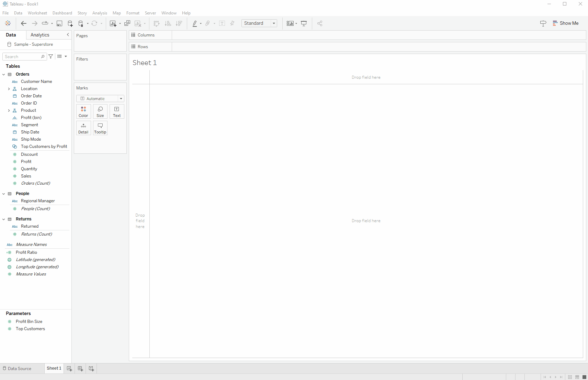Click the Color button in Marks card
The image size is (588, 380).
pyautogui.click(x=83, y=111)
